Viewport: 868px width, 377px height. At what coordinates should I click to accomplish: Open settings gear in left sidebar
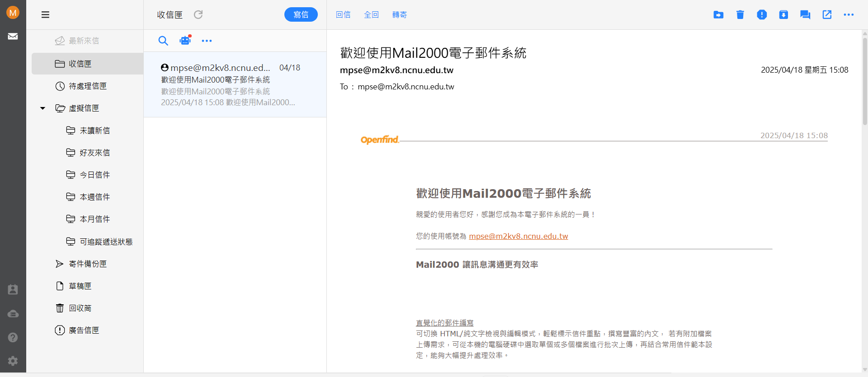(x=13, y=361)
